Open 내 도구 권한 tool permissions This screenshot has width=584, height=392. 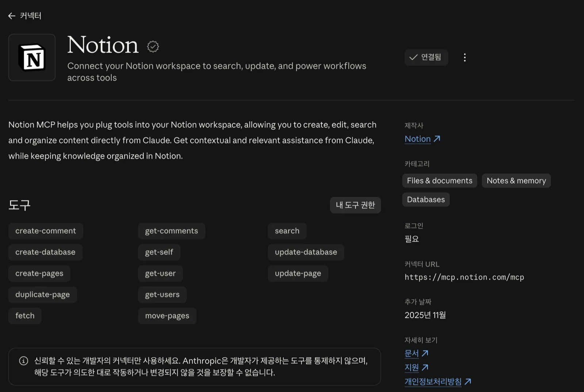pos(356,205)
